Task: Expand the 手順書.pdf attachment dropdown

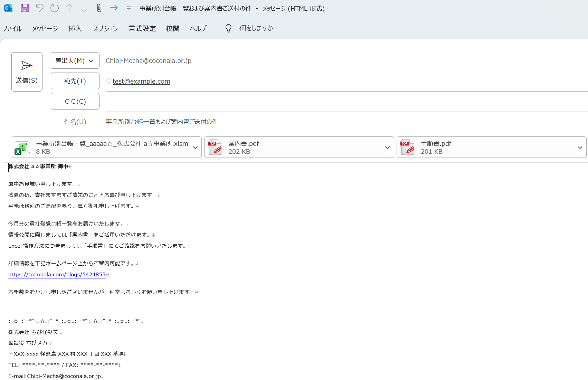Action: coord(580,148)
